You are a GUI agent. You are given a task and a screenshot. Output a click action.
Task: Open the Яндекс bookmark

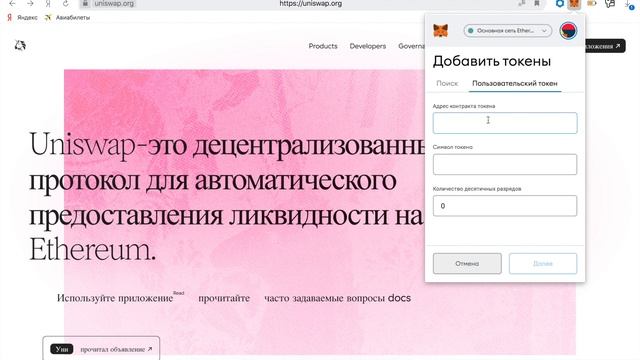click(x=22, y=18)
